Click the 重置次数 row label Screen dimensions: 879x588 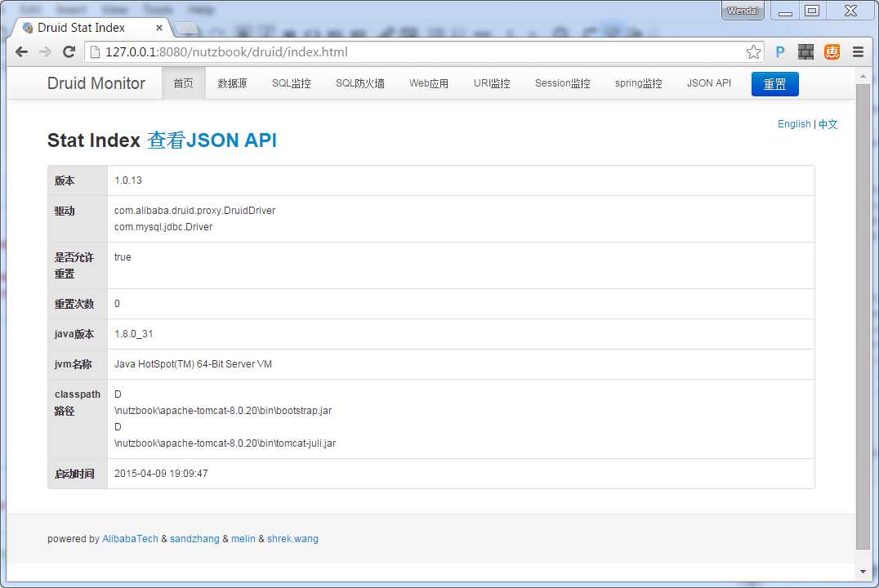74,304
